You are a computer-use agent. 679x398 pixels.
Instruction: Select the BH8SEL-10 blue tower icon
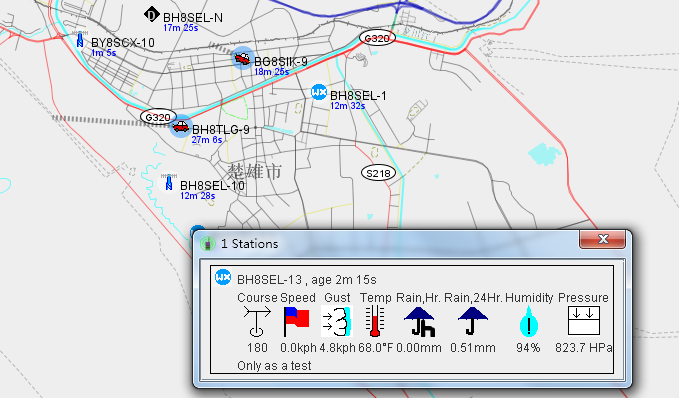pos(169,182)
